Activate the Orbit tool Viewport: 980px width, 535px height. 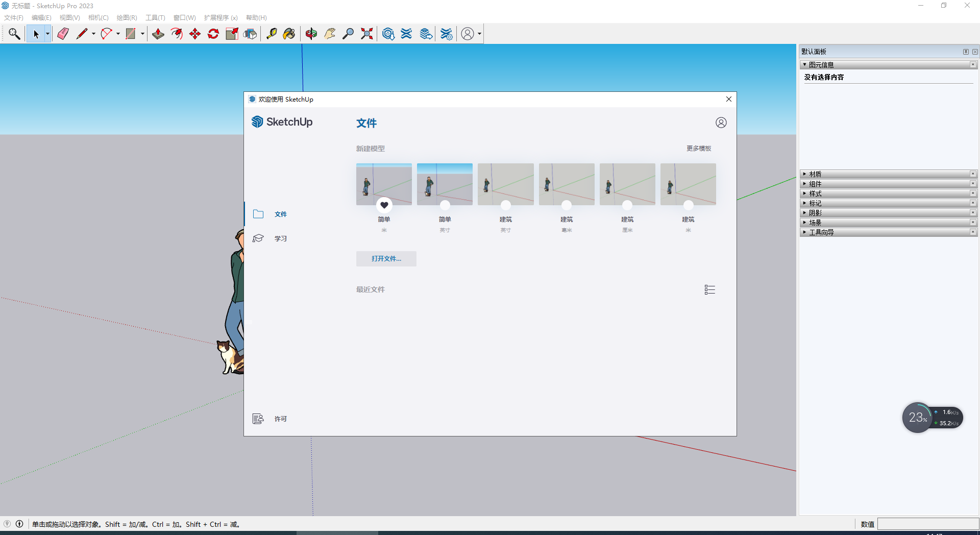(x=311, y=34)
